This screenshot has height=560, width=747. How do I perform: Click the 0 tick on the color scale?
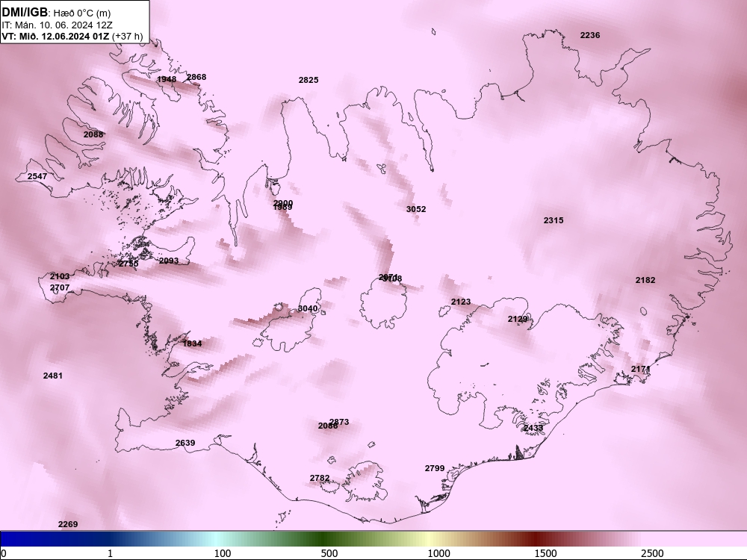[x=3, y=553]
